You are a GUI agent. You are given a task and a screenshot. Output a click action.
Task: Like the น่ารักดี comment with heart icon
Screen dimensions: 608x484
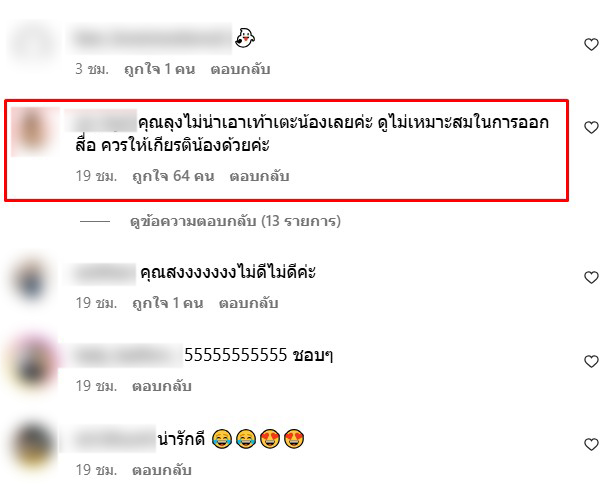(x=591, y=444)
